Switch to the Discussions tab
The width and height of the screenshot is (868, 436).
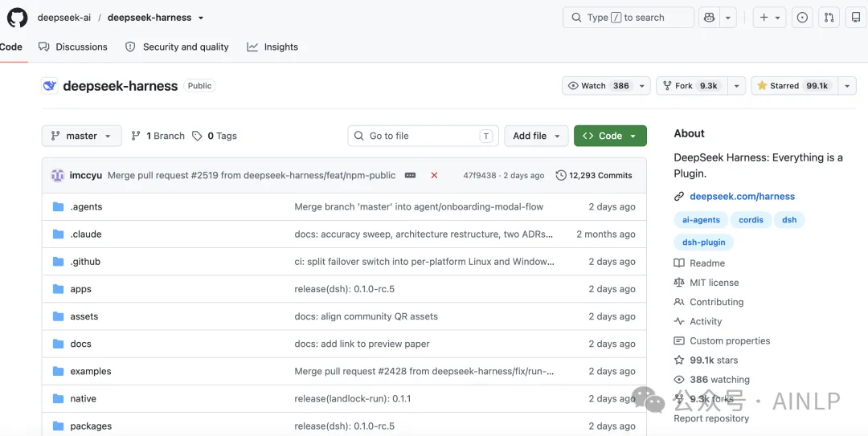click(x=73, y=47)
